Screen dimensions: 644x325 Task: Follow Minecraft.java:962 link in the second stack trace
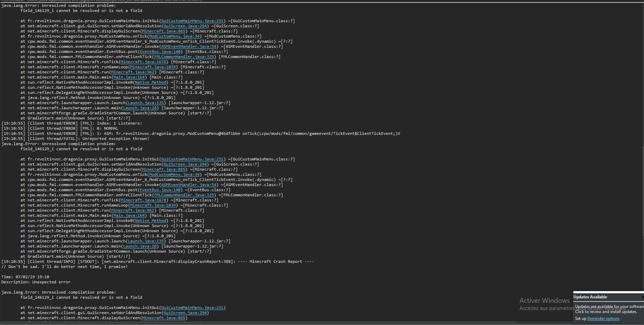pyautogui.click(x=133, y=210)
